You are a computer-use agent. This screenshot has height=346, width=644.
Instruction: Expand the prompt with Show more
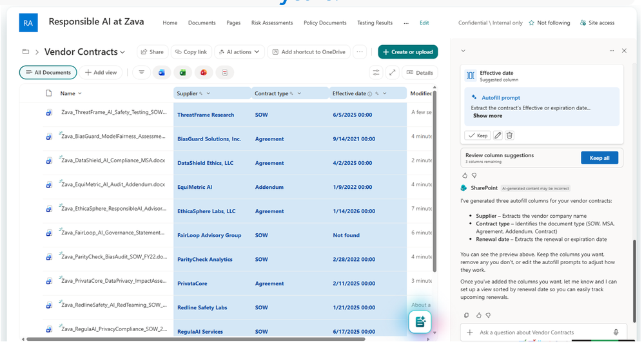pos(487,116)
